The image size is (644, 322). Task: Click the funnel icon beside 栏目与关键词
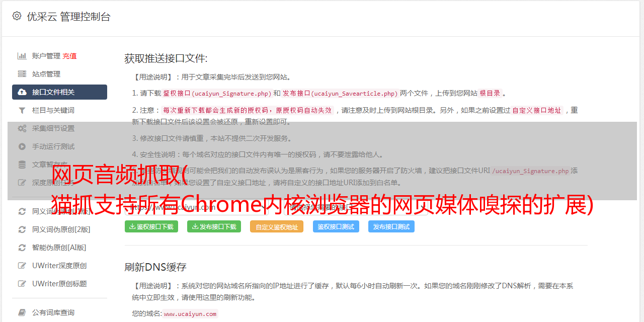pyautogui.click(x=22, y=110)
